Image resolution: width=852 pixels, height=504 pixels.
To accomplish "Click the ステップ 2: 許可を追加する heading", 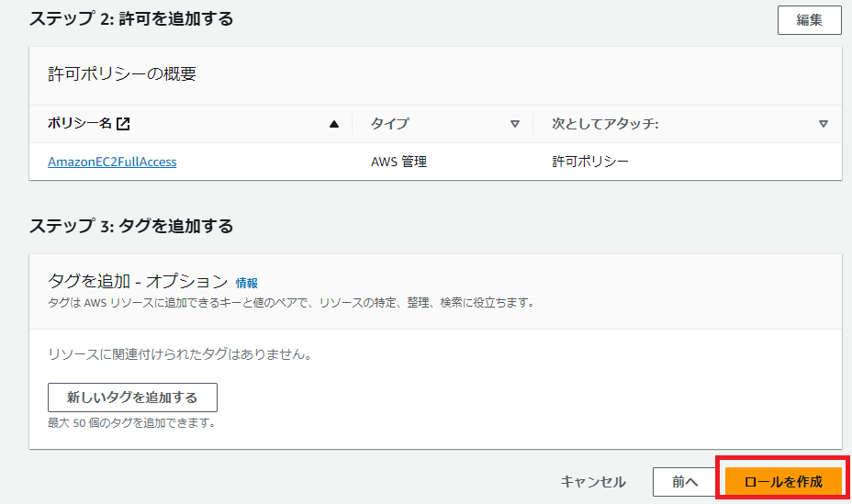I will (131, 18).
